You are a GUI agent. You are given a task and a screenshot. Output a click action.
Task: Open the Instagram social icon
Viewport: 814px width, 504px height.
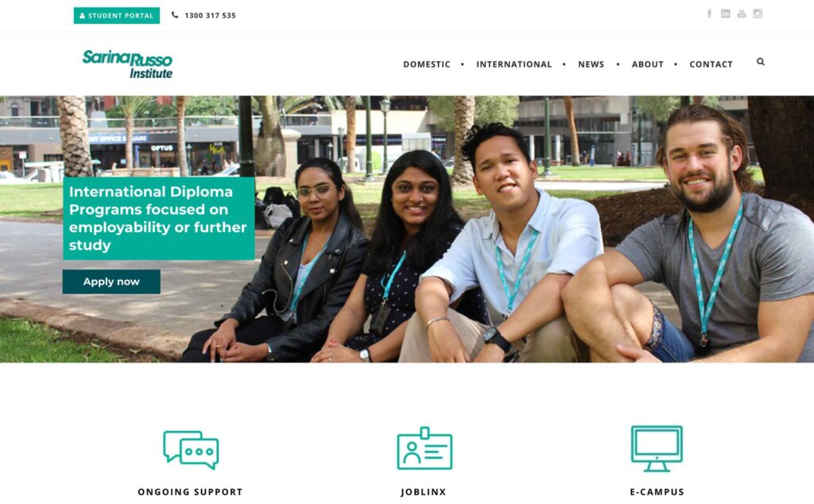[x=758, y=14]
